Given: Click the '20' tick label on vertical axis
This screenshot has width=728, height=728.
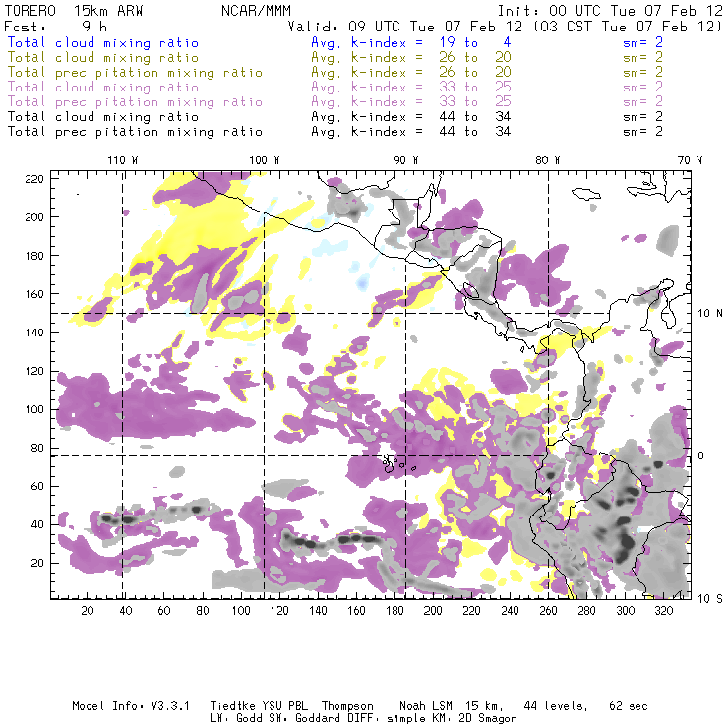Looking at the screenshot, I should click(x=38, y=563).
